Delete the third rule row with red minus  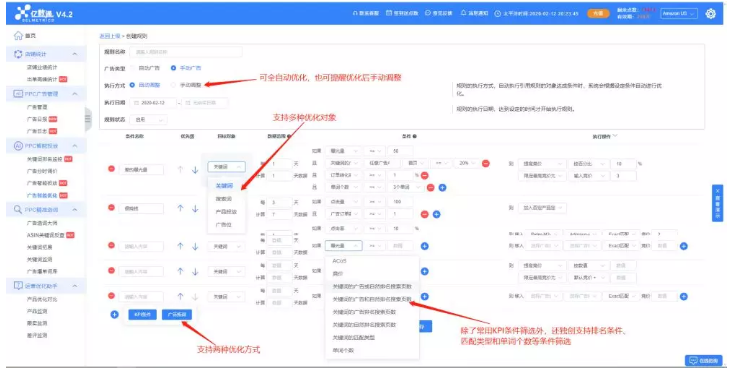tap(111, 245)
